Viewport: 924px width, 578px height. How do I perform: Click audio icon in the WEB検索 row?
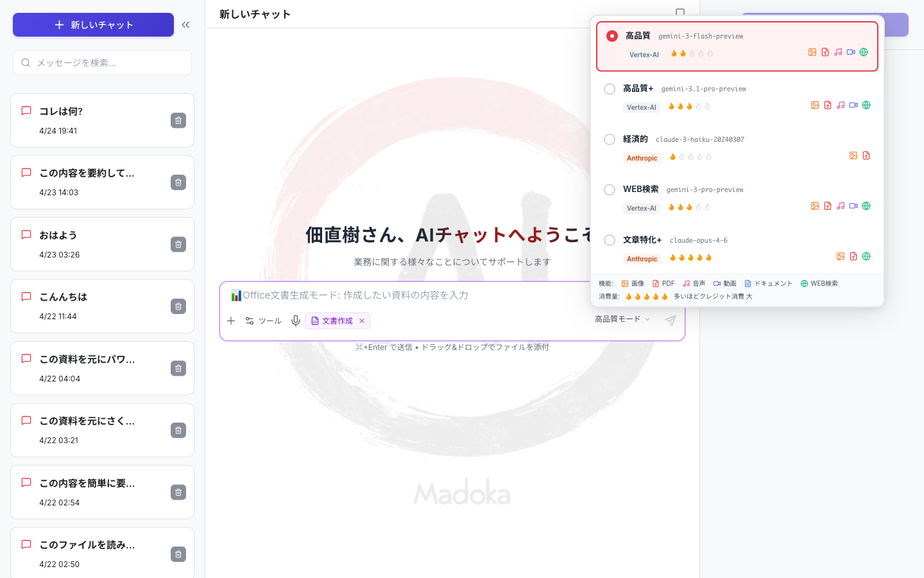[841, 206]
